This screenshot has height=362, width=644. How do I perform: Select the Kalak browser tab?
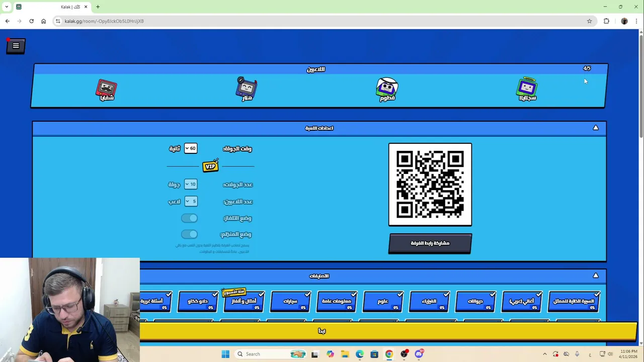pos(52,7)
